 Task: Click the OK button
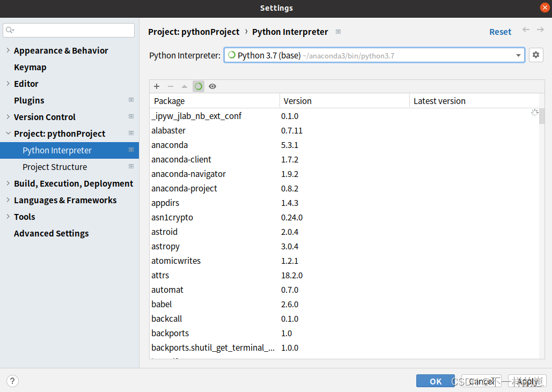436,381
